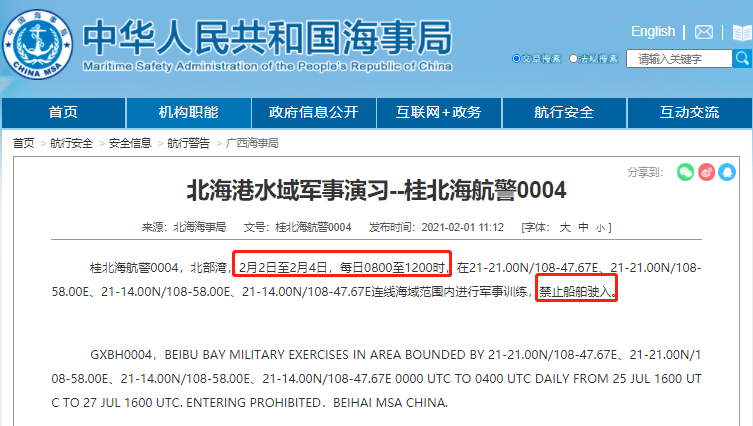Click the 中华人民共和国海事局 site title

pyautogui.click(x=267, y=37)
